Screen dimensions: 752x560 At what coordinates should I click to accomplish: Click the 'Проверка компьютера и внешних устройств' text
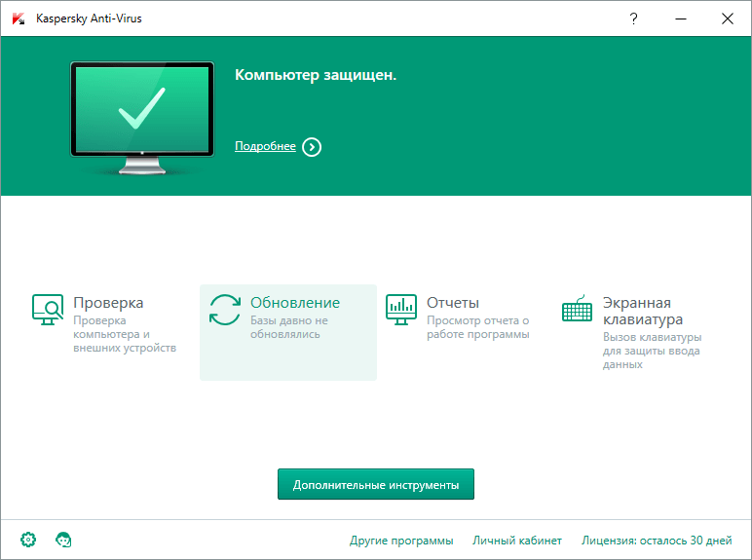pyautogui.click(x=125, y=334)
